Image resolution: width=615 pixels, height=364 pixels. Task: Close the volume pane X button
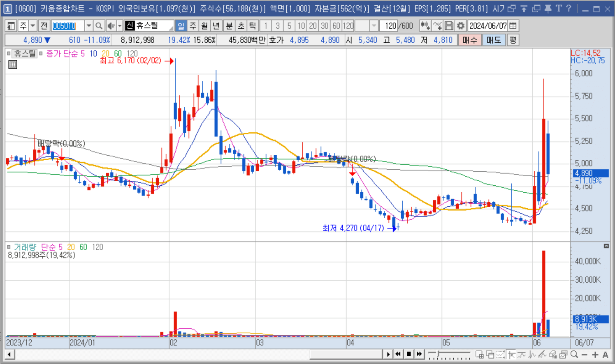click(606, 246)
